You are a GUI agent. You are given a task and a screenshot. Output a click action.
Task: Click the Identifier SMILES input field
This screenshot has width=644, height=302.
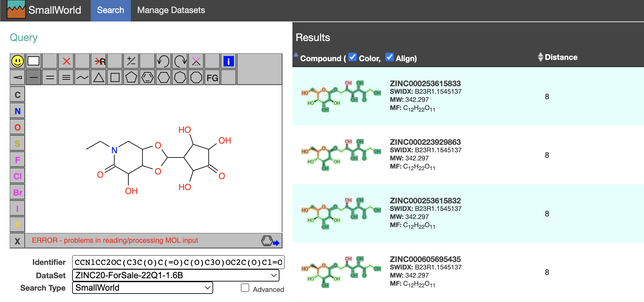pyautogui.click(x=178, y=262)
